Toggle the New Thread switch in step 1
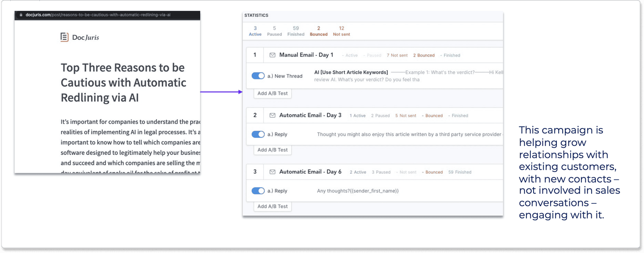 (258, 76)
